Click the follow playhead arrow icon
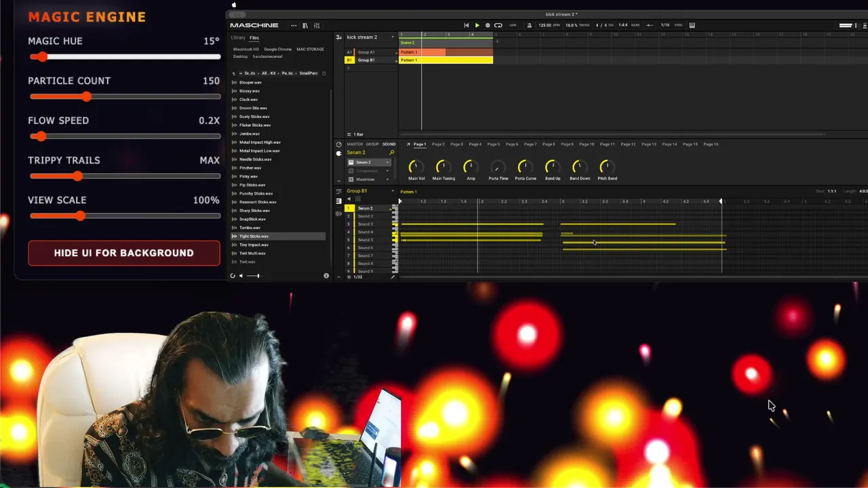This screenshot has width=868, height=488. click(x=650, y=25)
